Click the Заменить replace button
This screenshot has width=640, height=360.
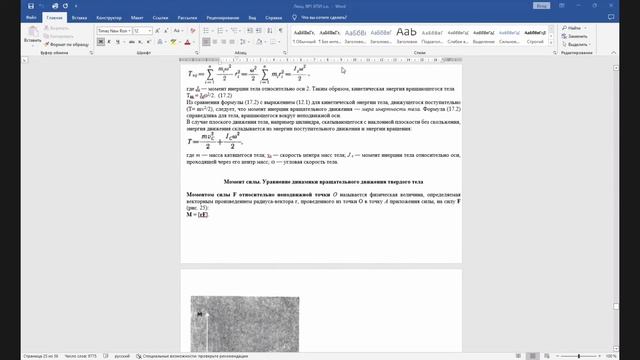[x=575, y=36]
